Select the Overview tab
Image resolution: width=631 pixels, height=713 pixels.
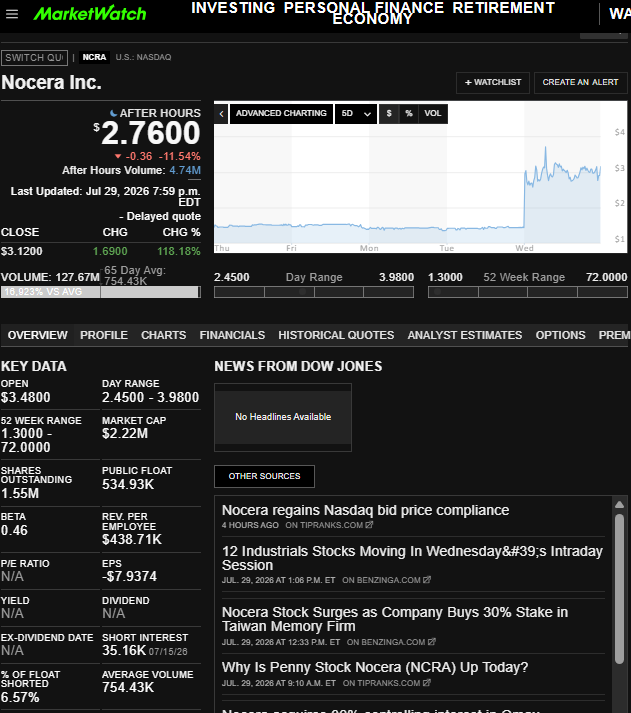(38, 335)
